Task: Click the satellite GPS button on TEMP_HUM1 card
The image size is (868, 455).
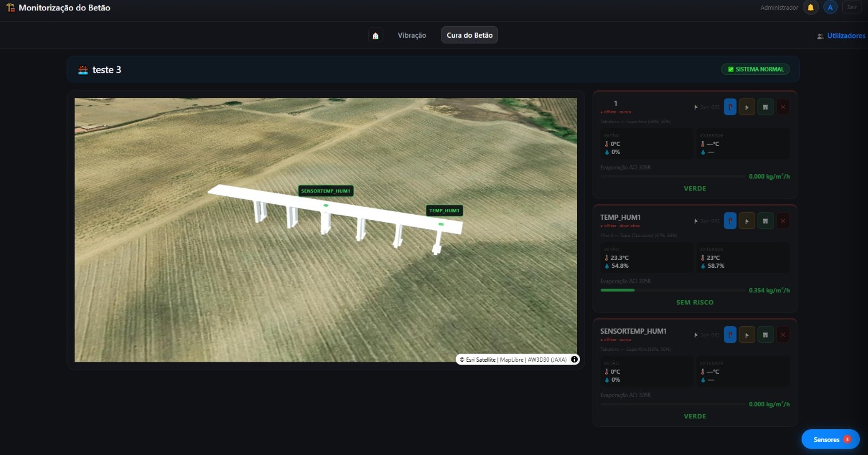Action: 747,221
